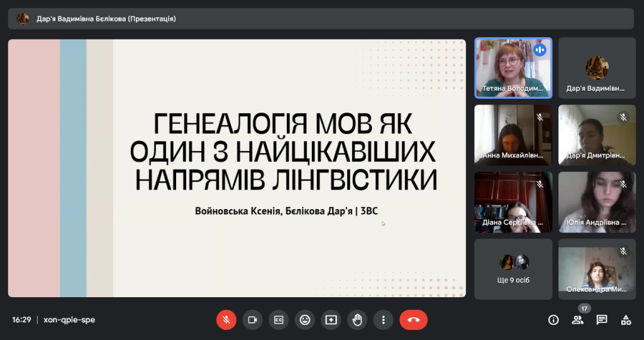Toggle closed captions

tap(279, 320)
